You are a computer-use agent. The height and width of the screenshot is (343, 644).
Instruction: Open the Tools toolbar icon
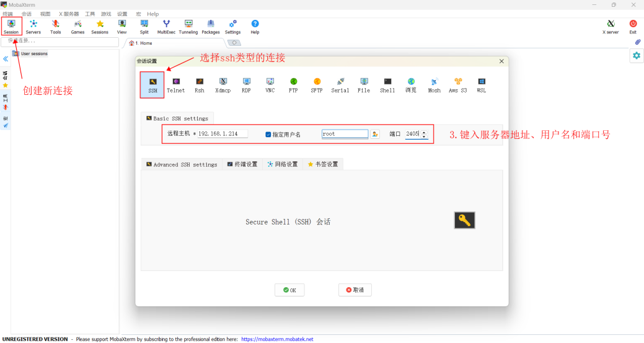(x=55, y=27)
